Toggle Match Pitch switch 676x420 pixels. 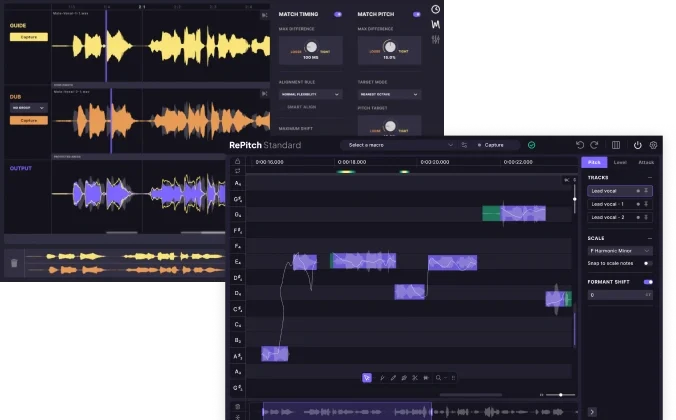coord(416,14)
